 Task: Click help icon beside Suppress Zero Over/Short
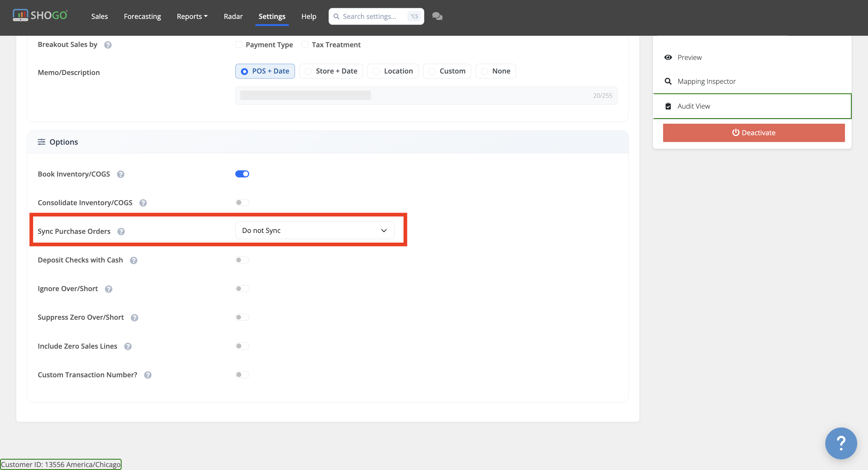coord(134,317)
